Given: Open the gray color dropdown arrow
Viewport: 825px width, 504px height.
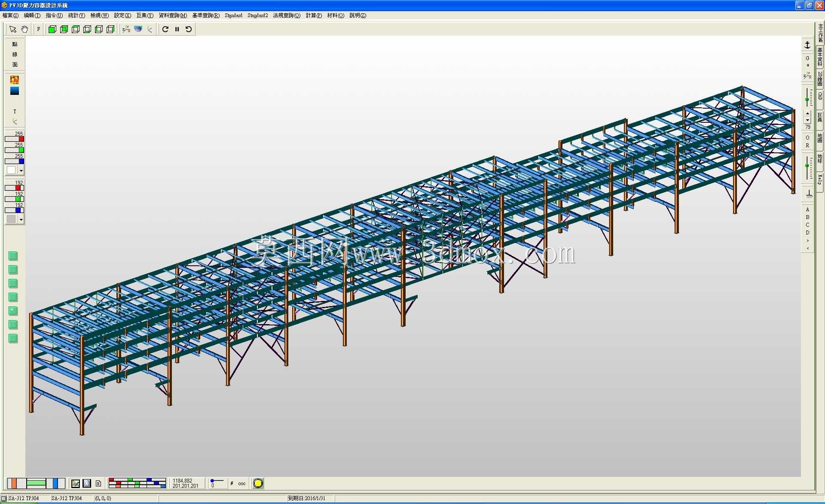Looking at the screenshot, I should (21, 219).
